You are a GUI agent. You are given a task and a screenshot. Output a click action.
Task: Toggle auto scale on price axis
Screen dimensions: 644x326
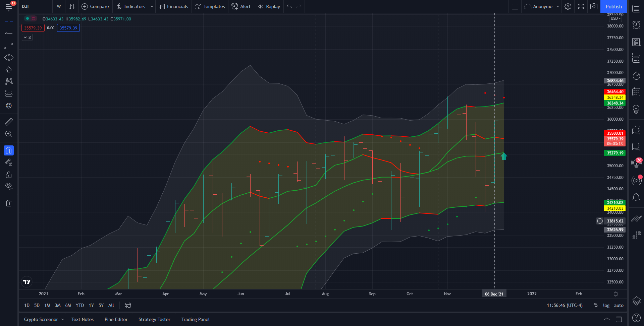pyautogui.click(x=619, y=305)
